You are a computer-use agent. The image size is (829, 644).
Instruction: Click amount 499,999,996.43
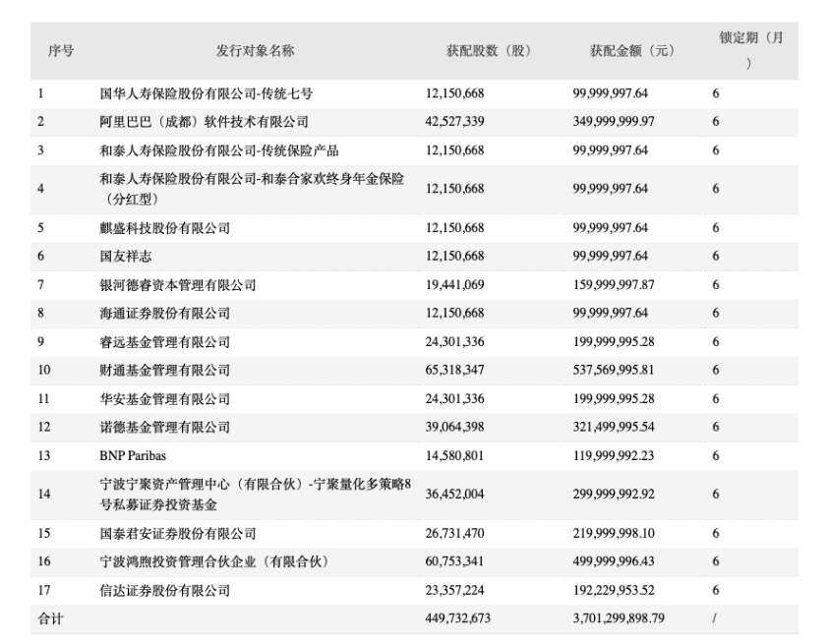click(x=614, y=561)
